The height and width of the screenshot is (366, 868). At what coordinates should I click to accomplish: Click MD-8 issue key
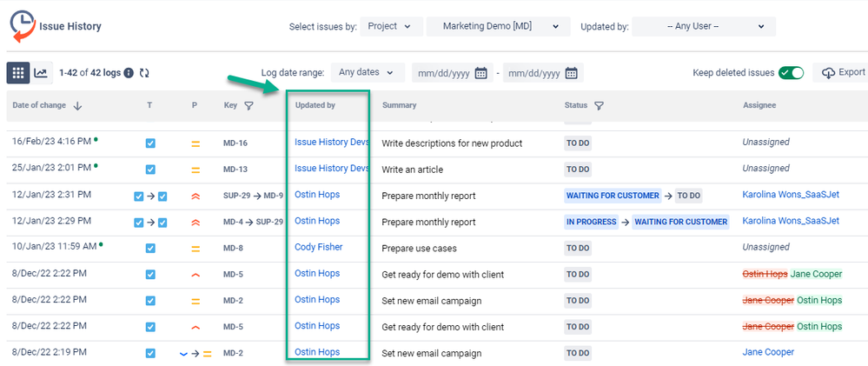(x=233, y=249)
